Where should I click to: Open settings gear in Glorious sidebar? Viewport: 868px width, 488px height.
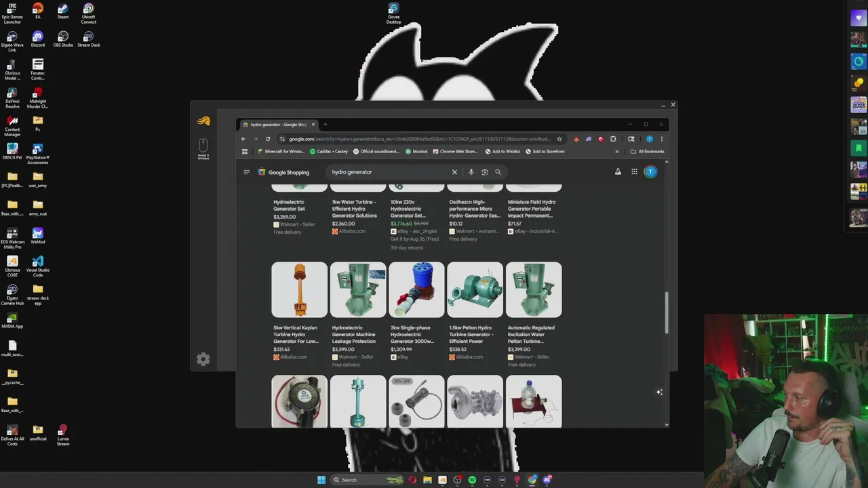point(203,359)
